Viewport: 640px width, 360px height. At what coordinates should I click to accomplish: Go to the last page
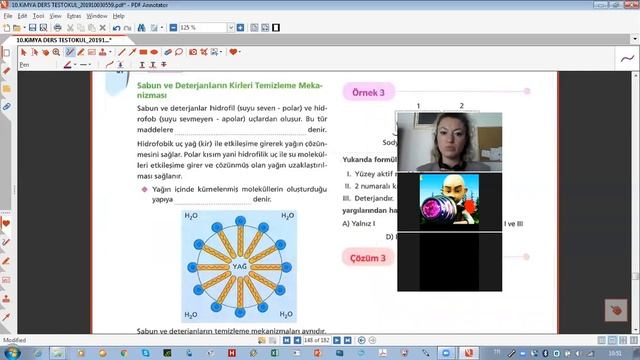[347, 340]
